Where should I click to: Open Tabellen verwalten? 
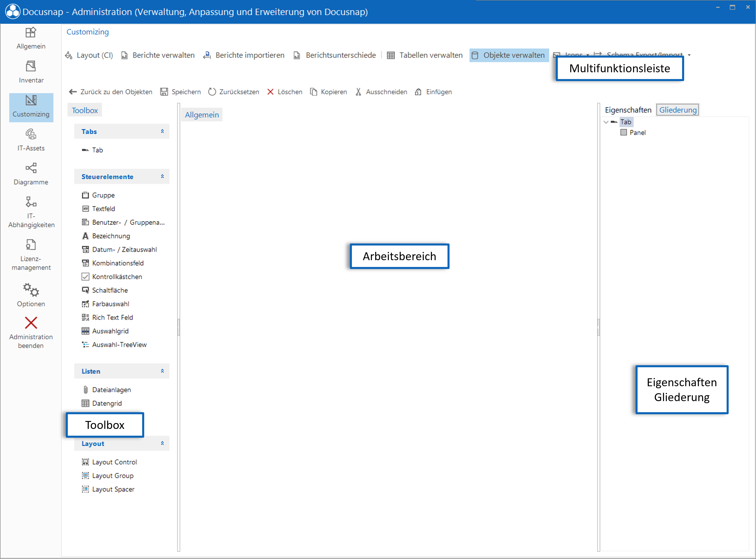tap(424, 55)
